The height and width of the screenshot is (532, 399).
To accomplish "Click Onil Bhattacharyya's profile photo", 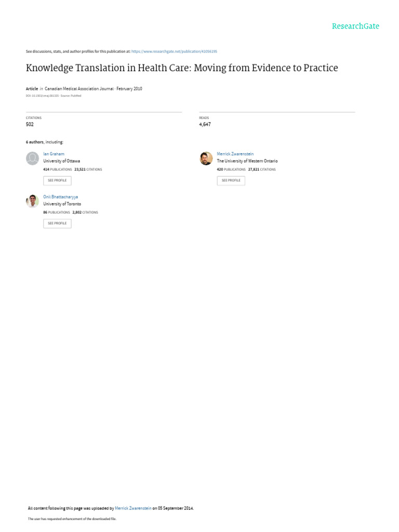I will (x=33, y=201).
